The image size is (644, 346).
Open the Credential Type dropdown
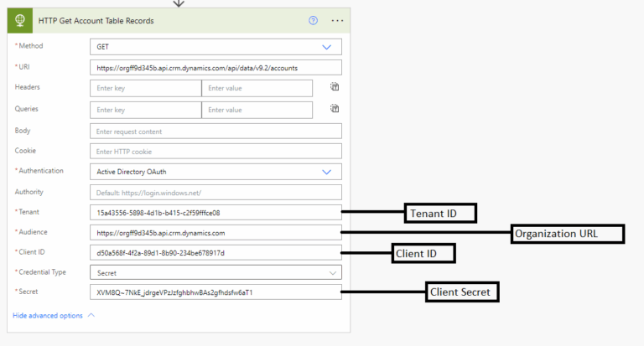[x=216, y=272]
